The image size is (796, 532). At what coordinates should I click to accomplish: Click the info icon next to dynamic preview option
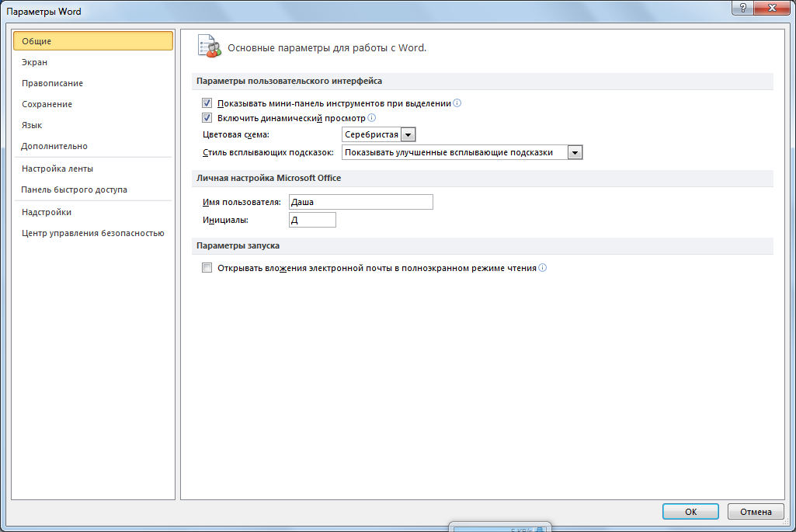pyautogui.click(x=372, y=118)
